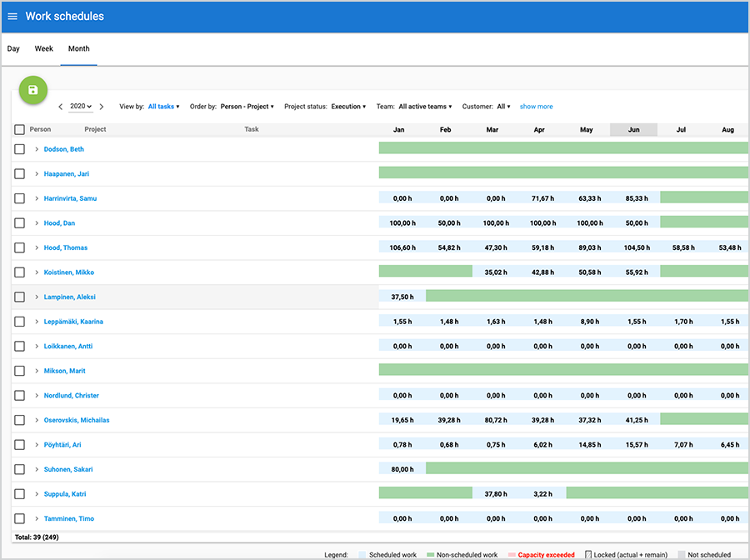The height and width of the screenshot is (560, 750).
Task: Open Suhonen, Sakari person link
Action: pos(68,469)
